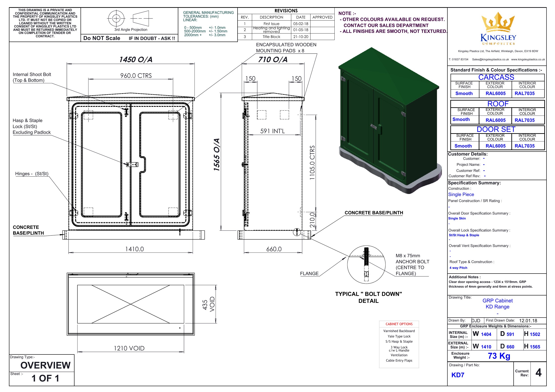
Task: Click the ROOF table heading
Action: pyautogui.click(x=498, y=104)
